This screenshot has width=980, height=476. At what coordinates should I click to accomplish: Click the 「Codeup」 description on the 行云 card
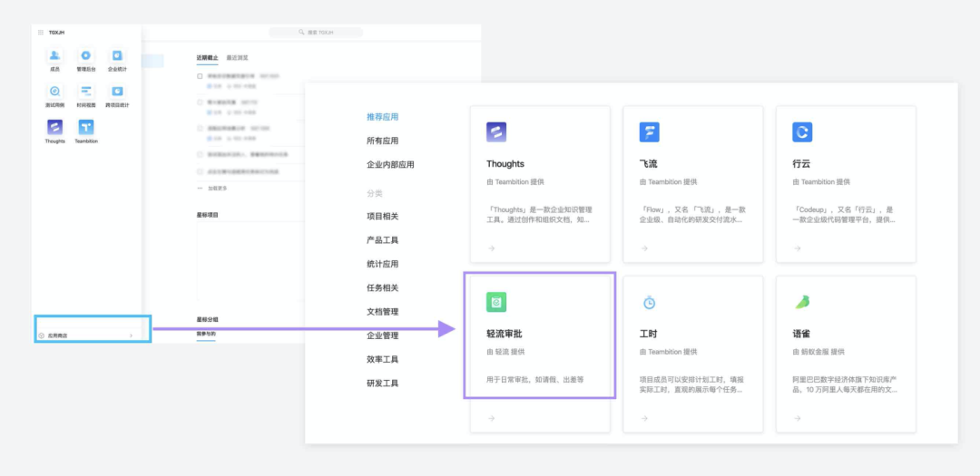[x=844, y=214]
